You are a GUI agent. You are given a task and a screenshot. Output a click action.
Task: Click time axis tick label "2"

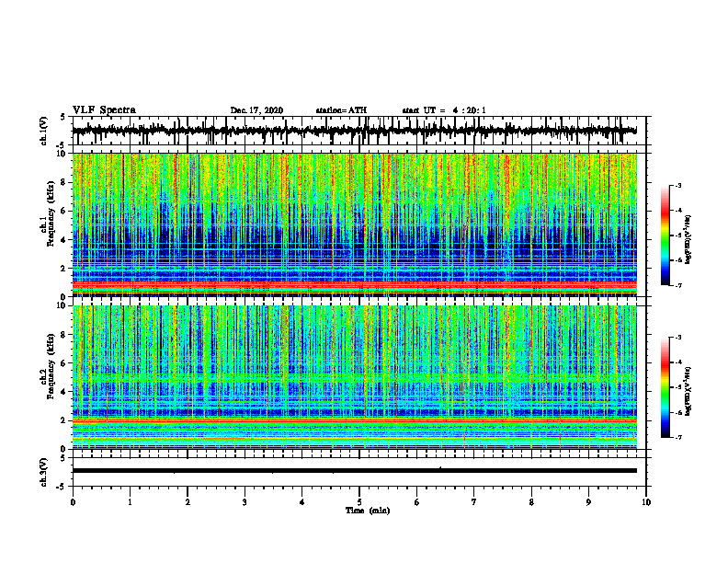[188, 502]
